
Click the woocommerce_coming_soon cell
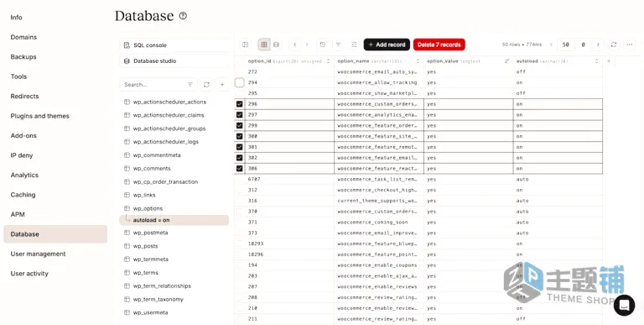coord(379,223)
